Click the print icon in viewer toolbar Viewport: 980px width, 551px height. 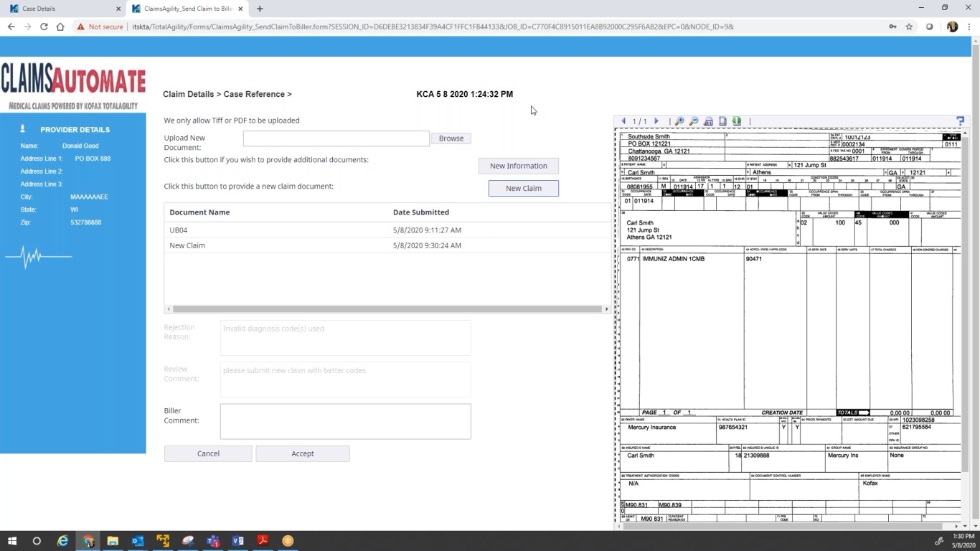click(708, 121)
